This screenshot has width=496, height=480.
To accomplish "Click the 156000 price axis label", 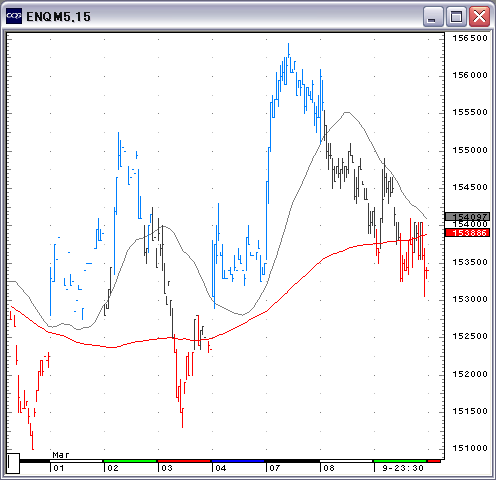I will (470, 75).
